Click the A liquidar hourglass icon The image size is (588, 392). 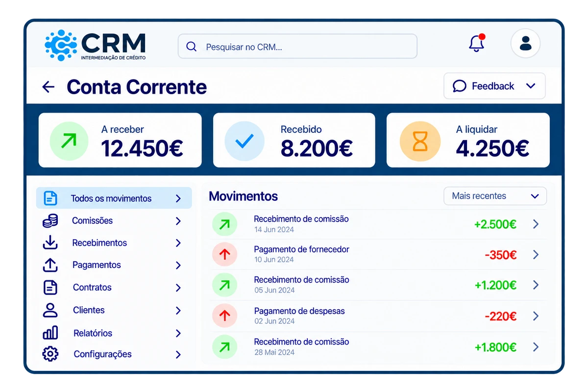pos(420,141)
